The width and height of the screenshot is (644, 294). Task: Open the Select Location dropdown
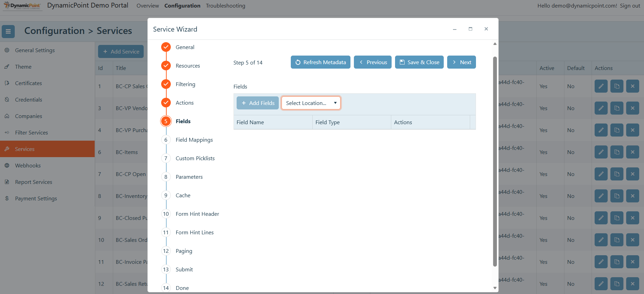(311, 103)
